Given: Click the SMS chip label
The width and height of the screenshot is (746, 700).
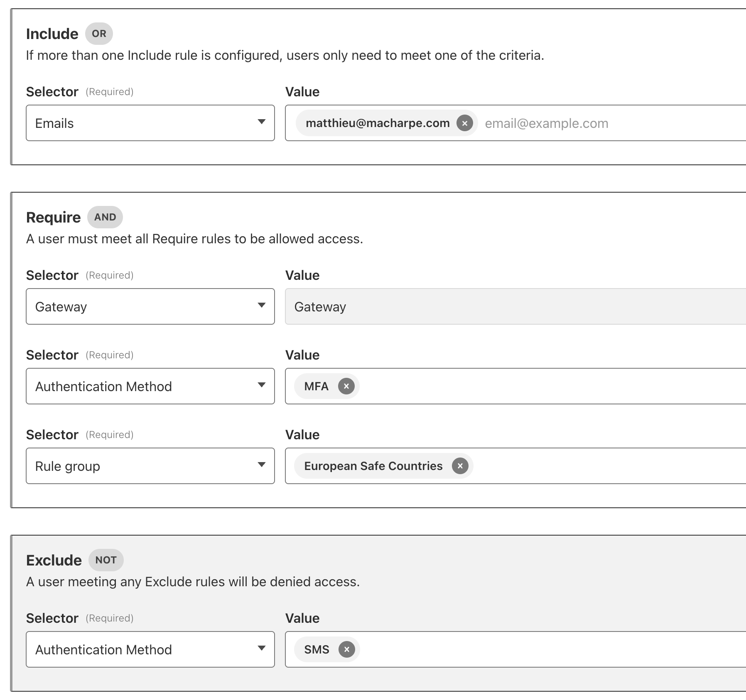Looking at the screenshot, I should pos(317,649).
